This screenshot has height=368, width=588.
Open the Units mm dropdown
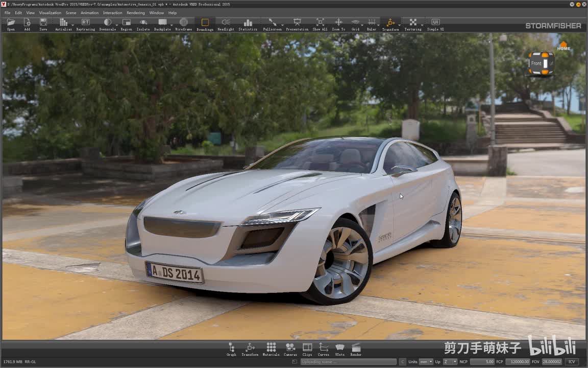[426, 362]
